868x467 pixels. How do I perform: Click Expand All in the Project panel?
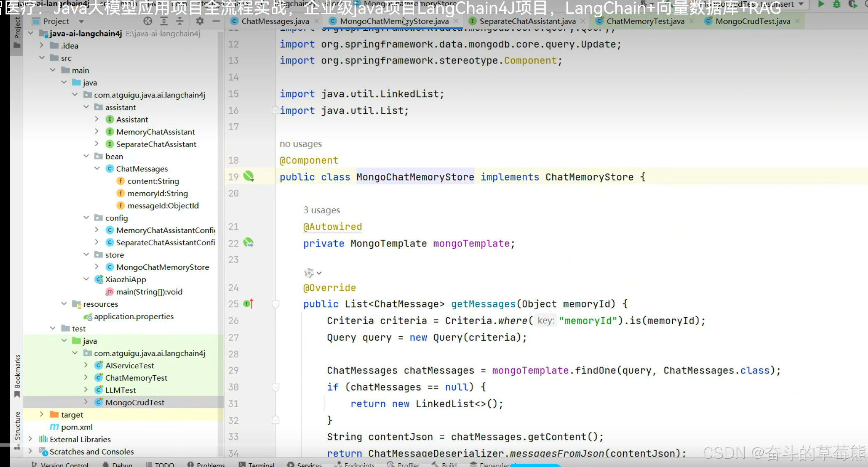[x=164, y=21]
